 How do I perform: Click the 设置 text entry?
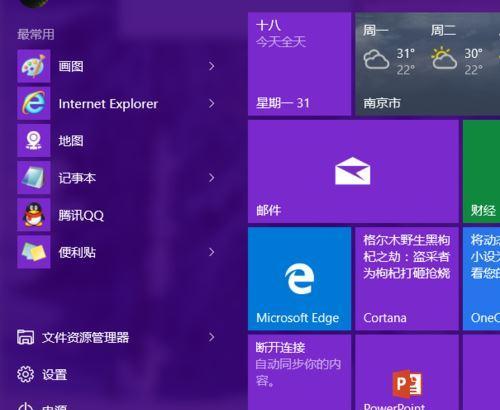click(54, 375)
